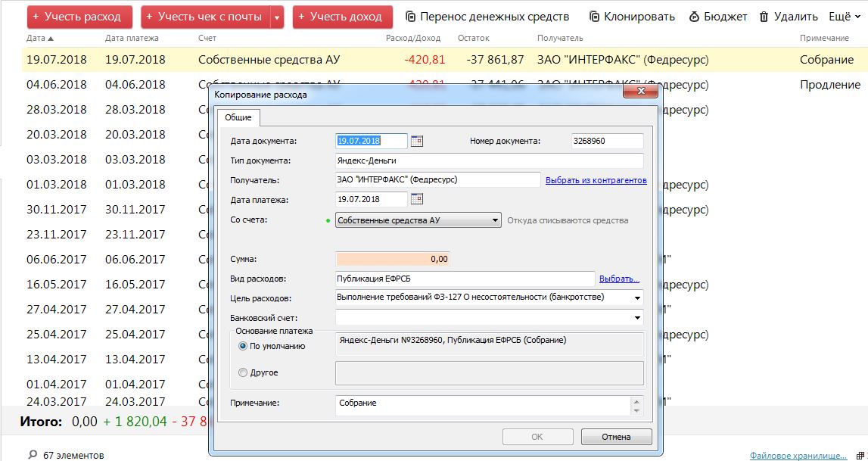
Task: Open calendar picker for Дата платежа
Action: pyautogui.click(x=416, y=199)
